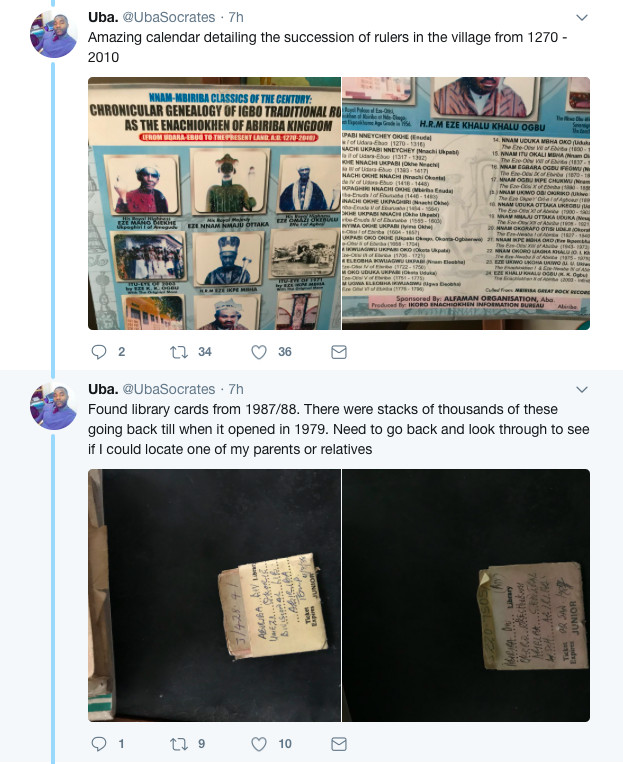View right library card photo
623x764 pixels.
[x=466, y=595]
